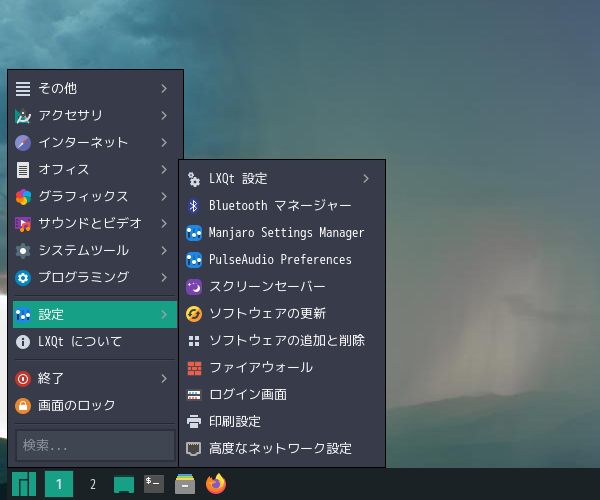Click the LXQt 設定 gears icon

194,179
